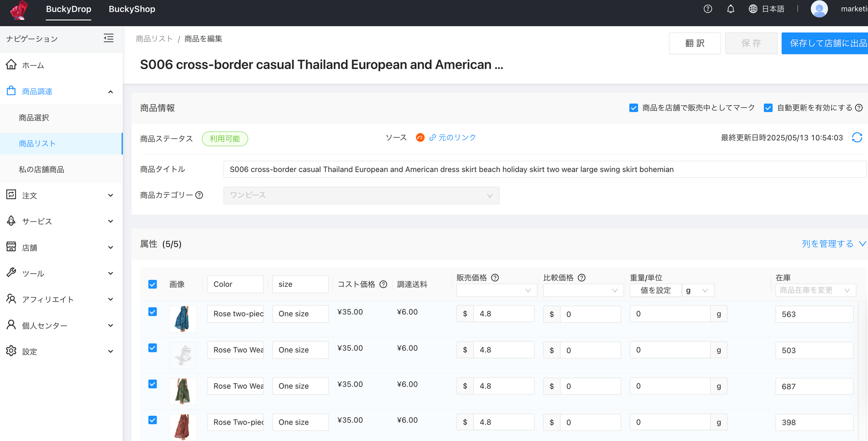Toggle 自動更新を有効にする checkbox
Image resolution: width=868 pixels, height=441 pixels.
(x=768, y=108)
